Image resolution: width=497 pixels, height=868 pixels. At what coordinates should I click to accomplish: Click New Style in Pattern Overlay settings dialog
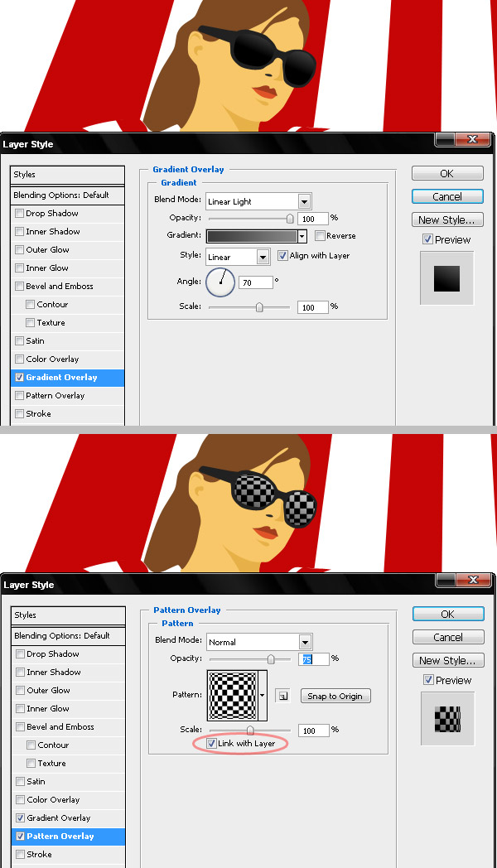point(448,660)
